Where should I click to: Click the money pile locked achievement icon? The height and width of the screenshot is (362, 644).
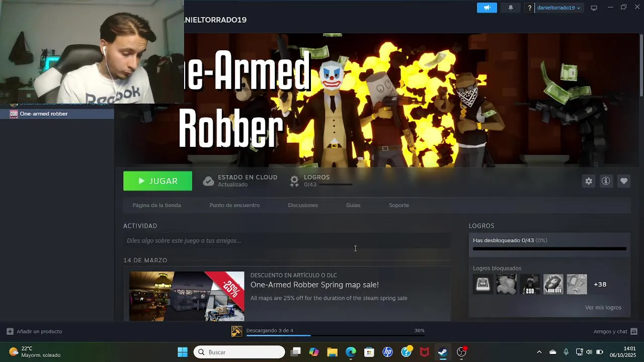[506, 284]
